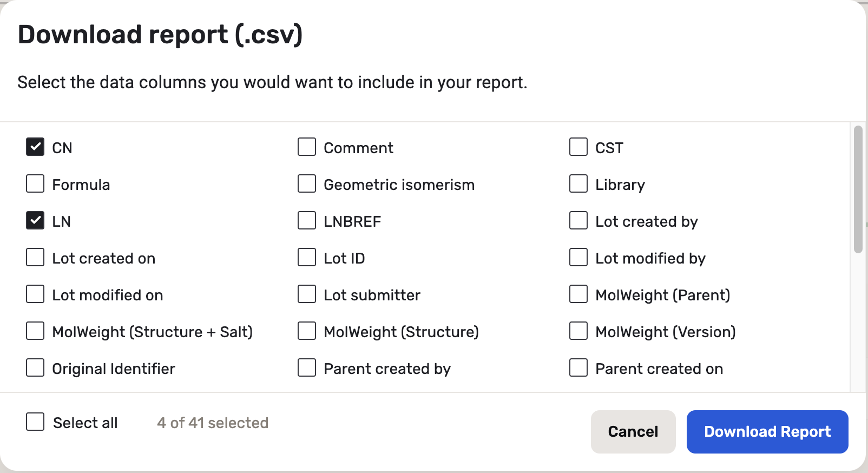This screenshot has height=473, width=868.
Task: Click the Cancel button
Action: 633,431
